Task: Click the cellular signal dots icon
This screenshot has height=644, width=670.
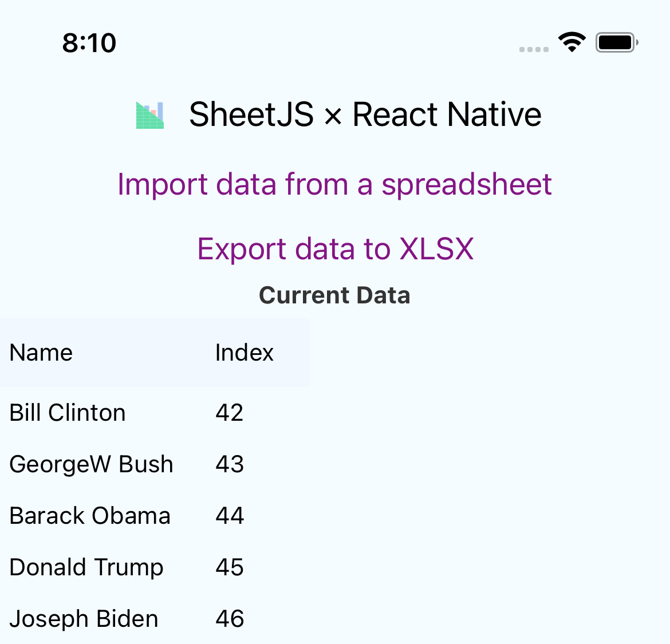Action: tap(533, 49)
